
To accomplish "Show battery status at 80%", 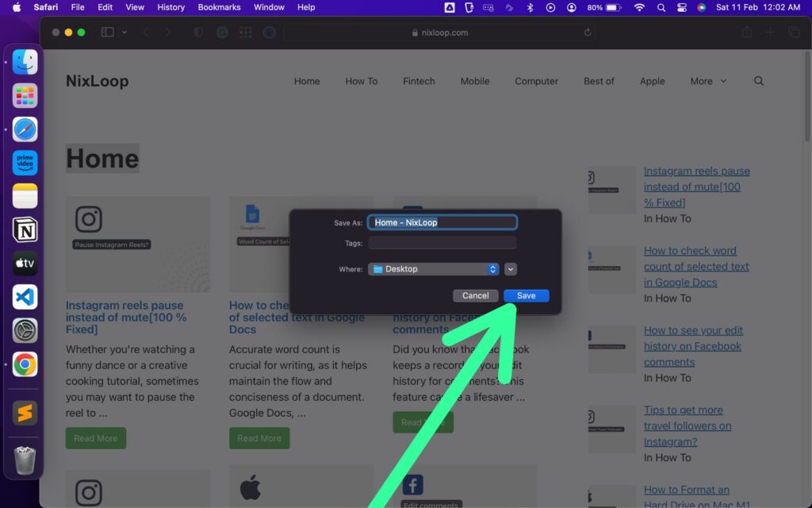I will coord(603,7).
